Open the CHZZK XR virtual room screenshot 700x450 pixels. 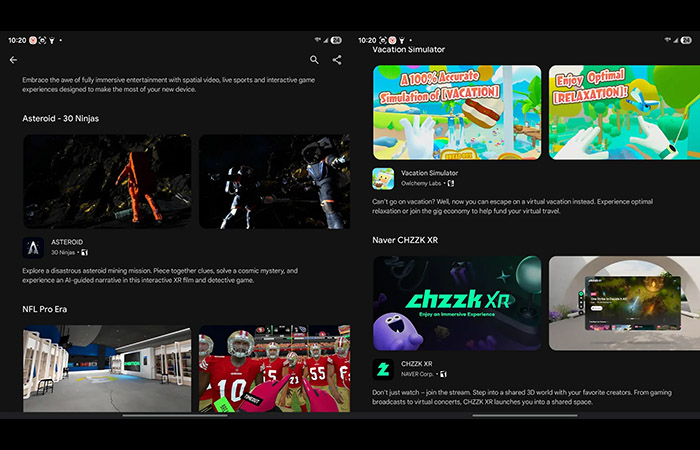624,303
